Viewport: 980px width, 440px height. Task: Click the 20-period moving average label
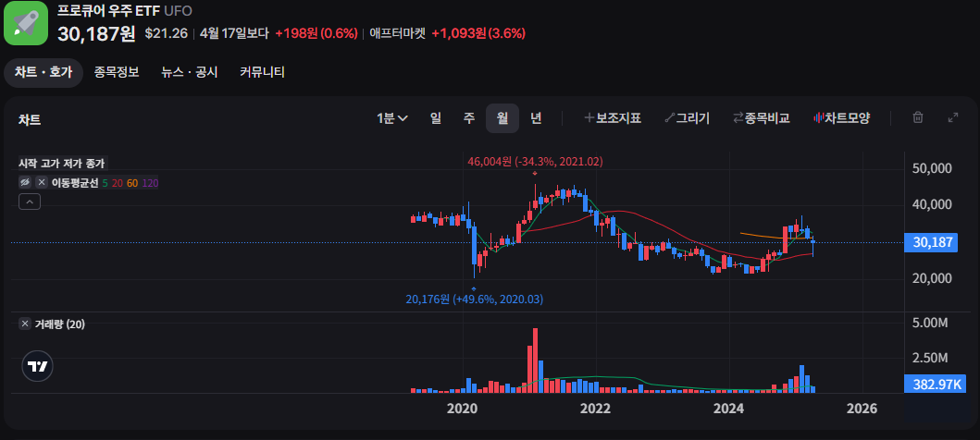117,183
